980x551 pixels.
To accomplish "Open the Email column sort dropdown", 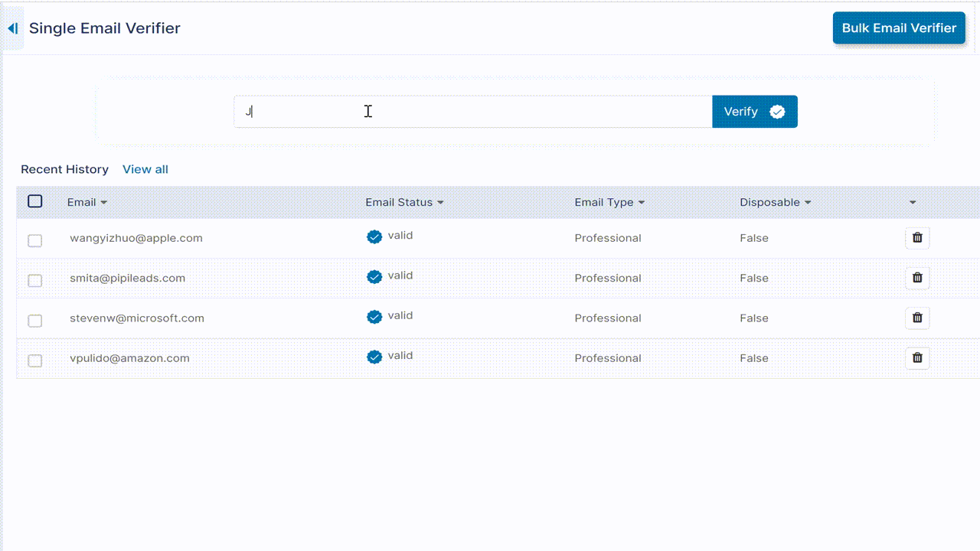I will (104, 203).
